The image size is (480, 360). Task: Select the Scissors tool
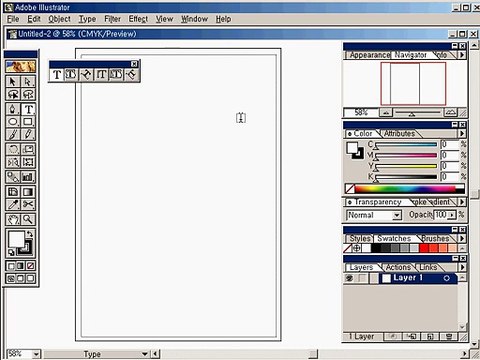[x=28, y=204]
